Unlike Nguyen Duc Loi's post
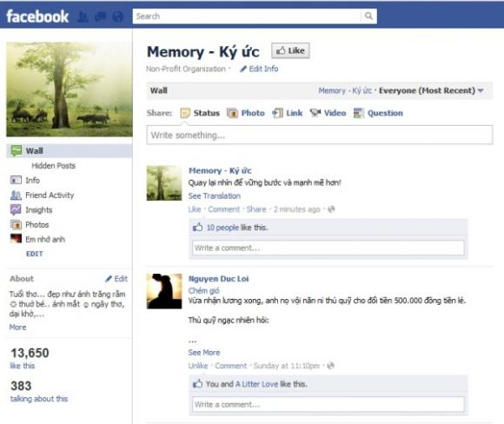The width and height of the screenshot is (504, 424). 198,366
